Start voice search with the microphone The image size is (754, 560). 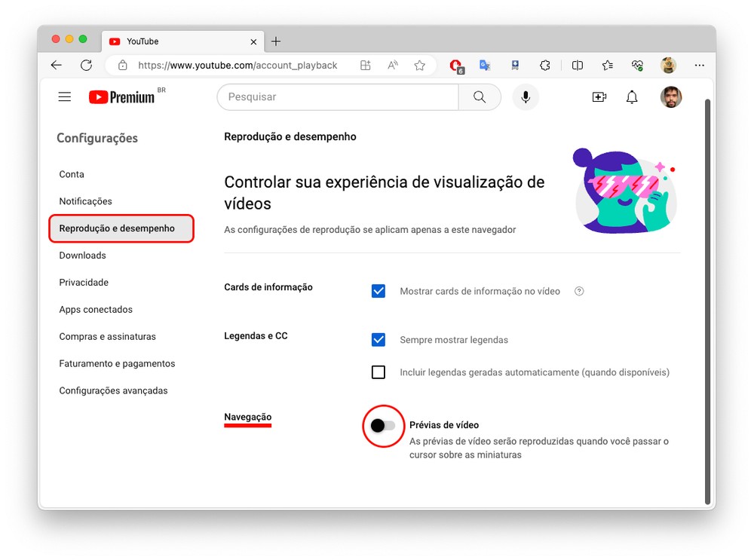pos(526,97)
